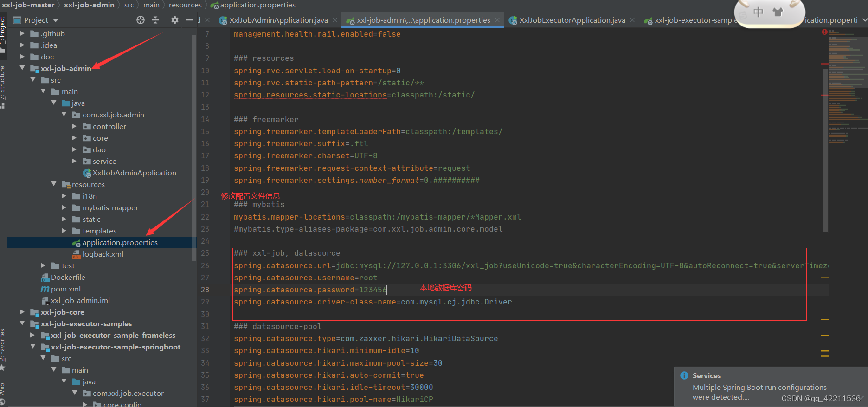Click the spring.datasource.url line

click(531, 265)
